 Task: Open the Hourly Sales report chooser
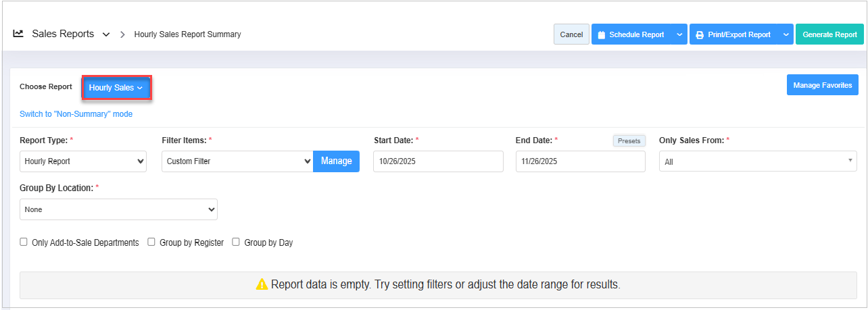(116, 88)
